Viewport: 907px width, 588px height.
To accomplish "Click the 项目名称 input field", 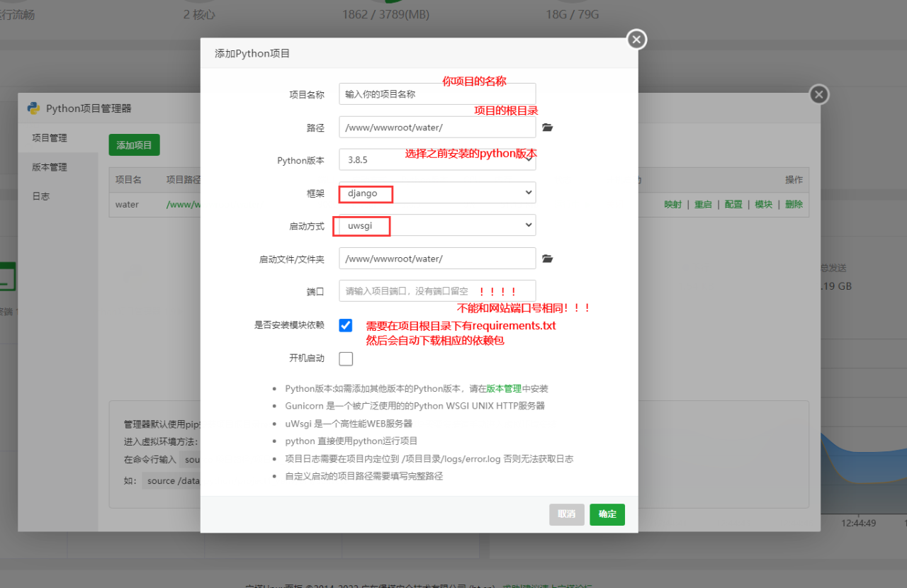I will tap(437, 94).
